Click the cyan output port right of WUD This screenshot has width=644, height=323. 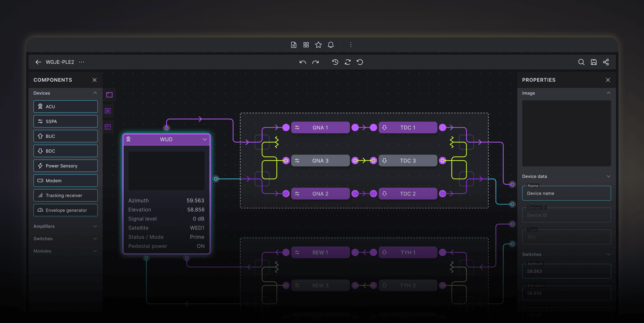(x=216, y=179)
